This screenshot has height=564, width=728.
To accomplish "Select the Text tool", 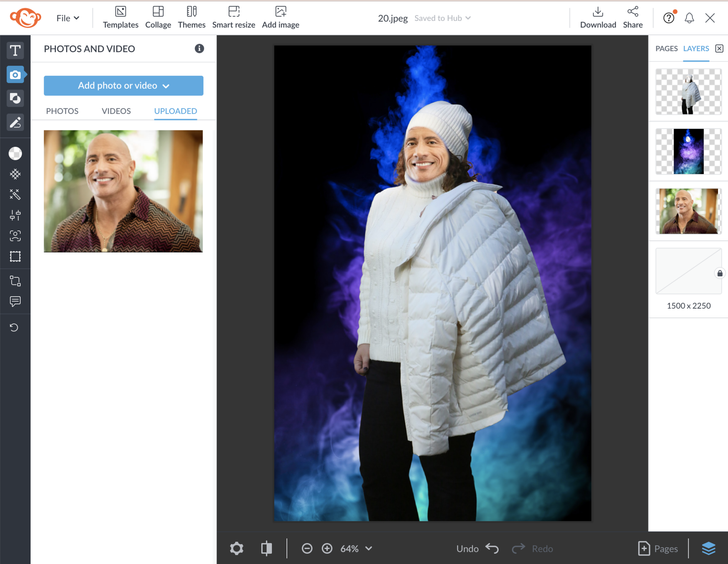I will 15,50.
